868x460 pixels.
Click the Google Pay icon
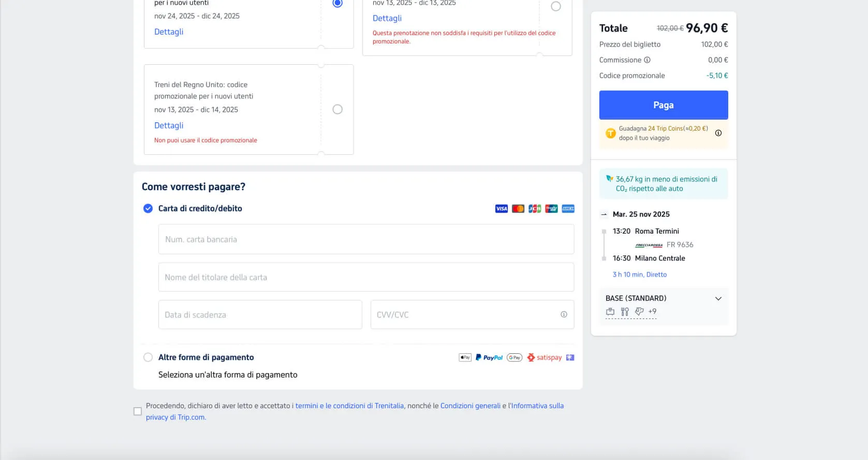(514, 357)
